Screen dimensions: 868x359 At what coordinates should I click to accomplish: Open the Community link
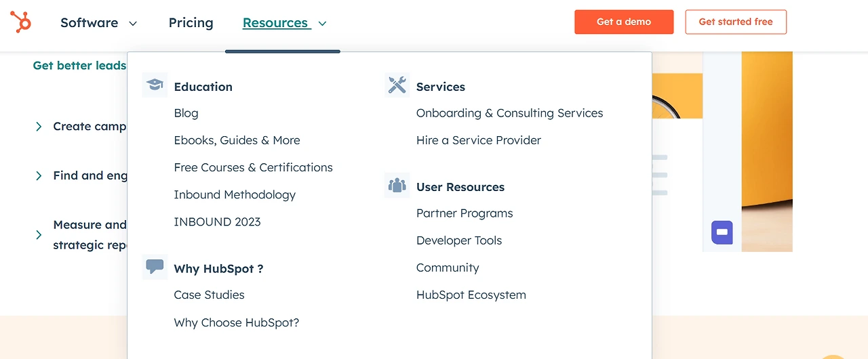pyautogui.click(x=448, y=268)
